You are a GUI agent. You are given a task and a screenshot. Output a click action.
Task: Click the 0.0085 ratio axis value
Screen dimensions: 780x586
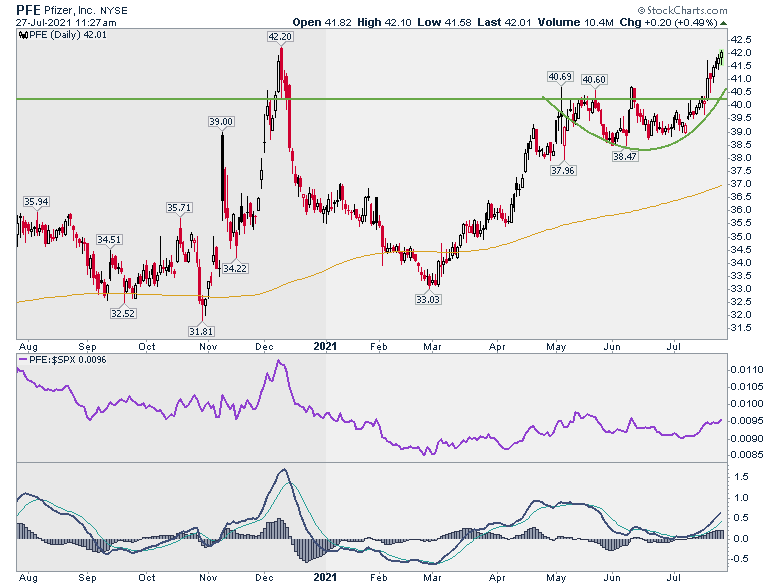pos(747,455)
